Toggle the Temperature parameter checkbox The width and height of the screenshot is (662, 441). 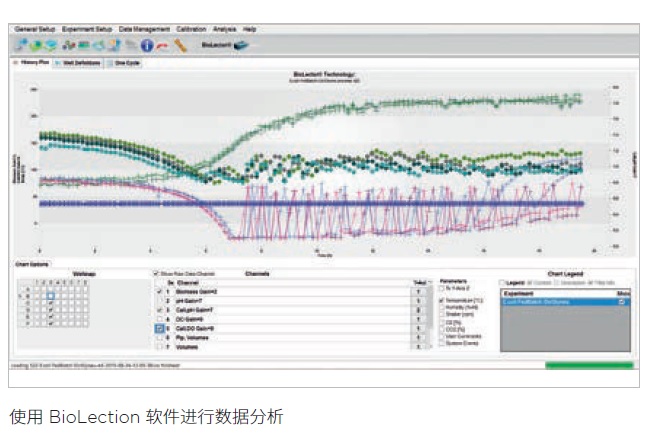[442, 300]
